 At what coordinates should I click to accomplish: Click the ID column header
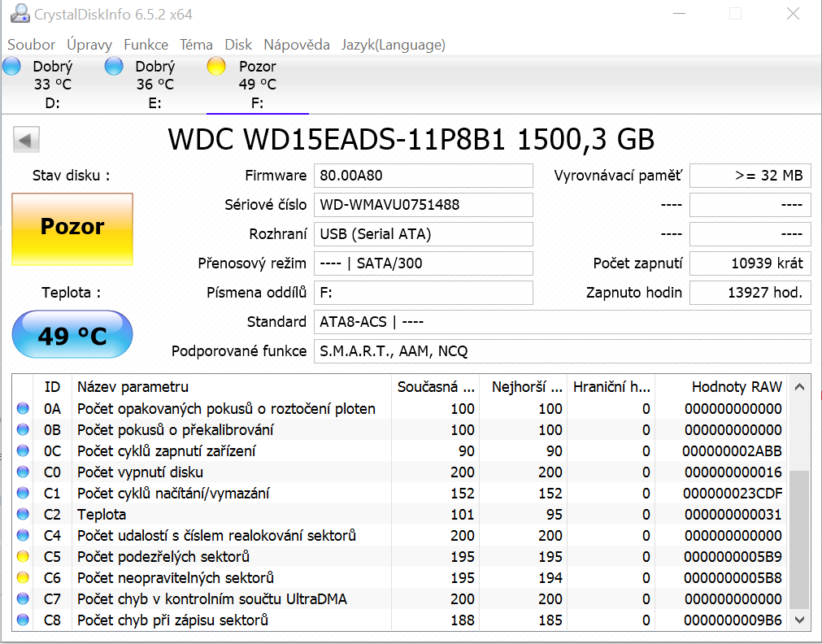pos(52,387)
